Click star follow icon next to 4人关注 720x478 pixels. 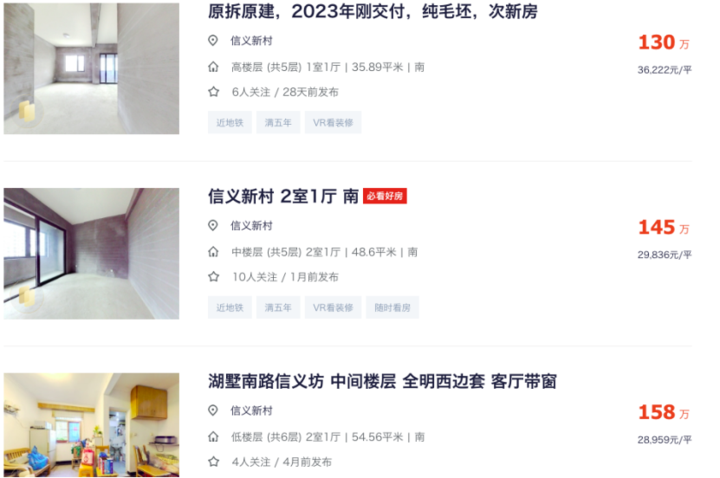(213, 462)
